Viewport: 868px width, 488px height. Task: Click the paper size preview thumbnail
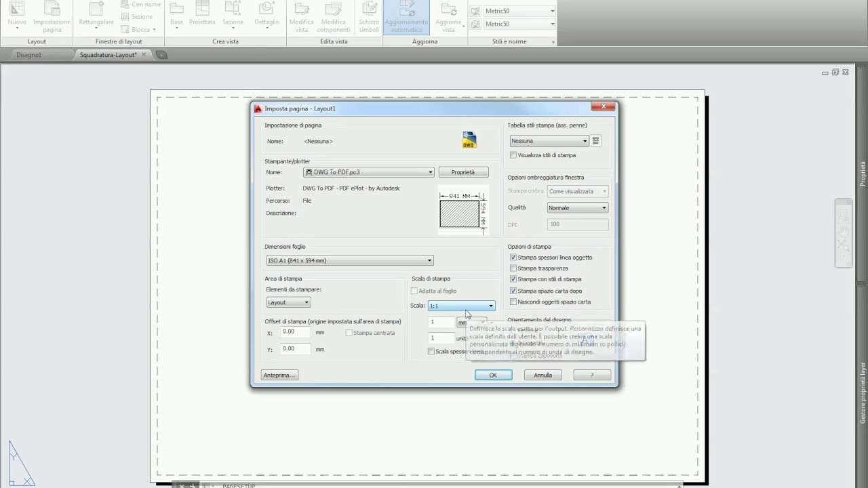(464, 211)
